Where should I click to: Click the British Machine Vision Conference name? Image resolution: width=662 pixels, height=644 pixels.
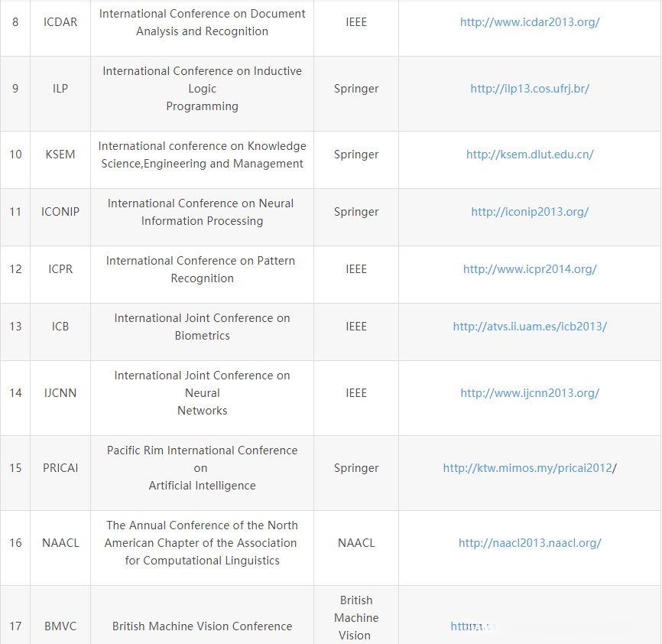(x=203, y=626)
